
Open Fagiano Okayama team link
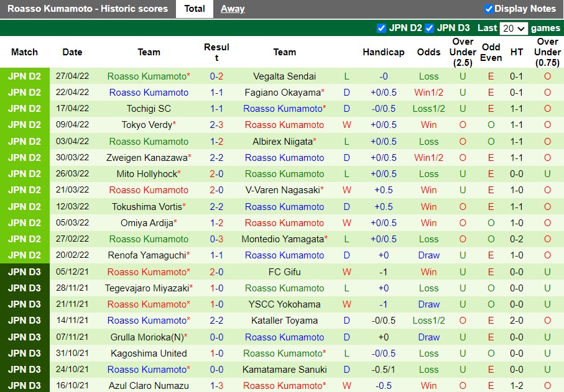coord(283,93)
